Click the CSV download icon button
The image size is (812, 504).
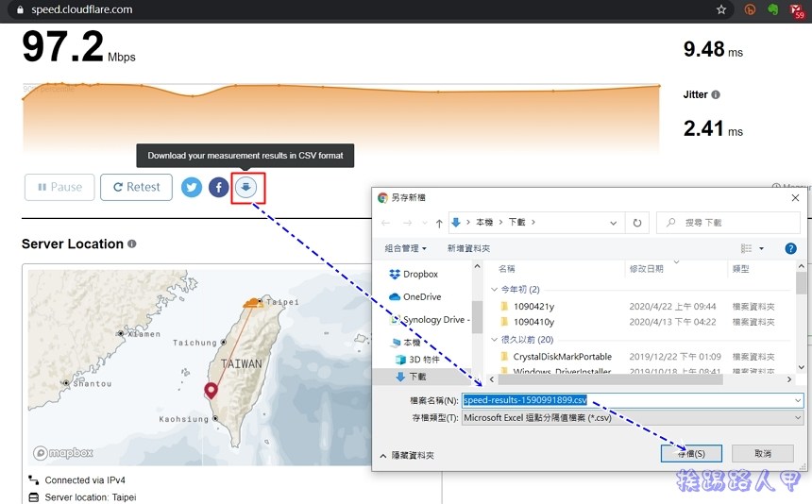pyautogui.click(x=246, y=188)
